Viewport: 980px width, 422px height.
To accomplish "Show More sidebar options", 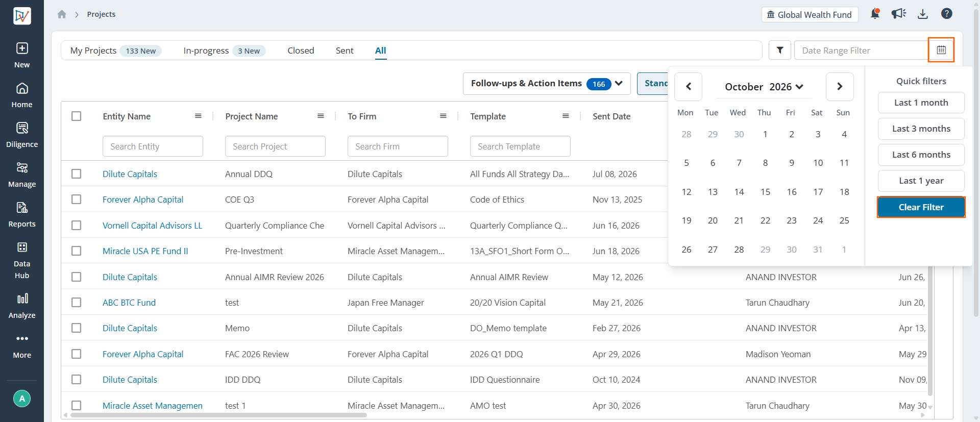I will (22, 346).
